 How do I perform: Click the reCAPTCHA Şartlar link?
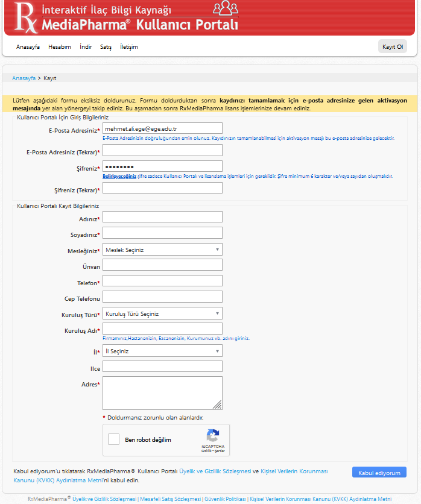point(220,451)
